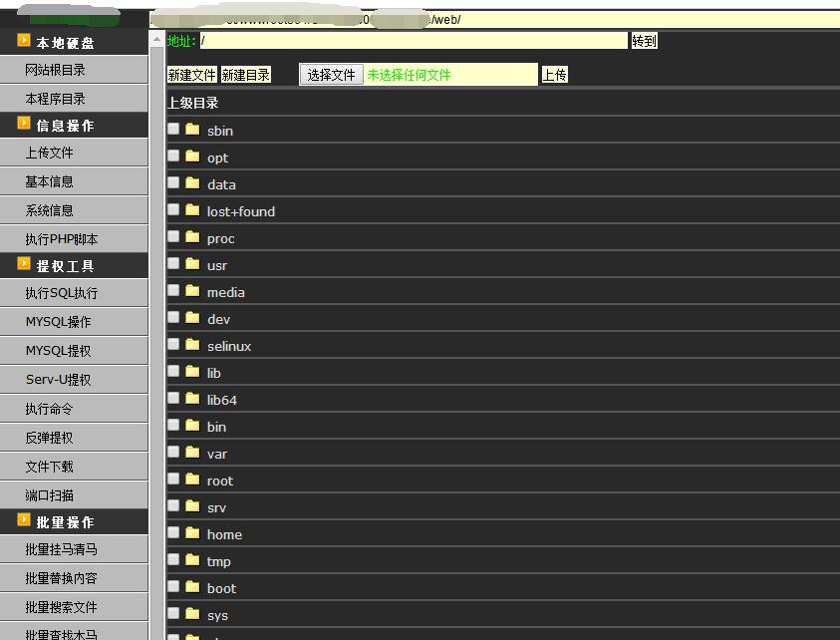Tick the checkbox for the opt folder

(x=173, y=157)
